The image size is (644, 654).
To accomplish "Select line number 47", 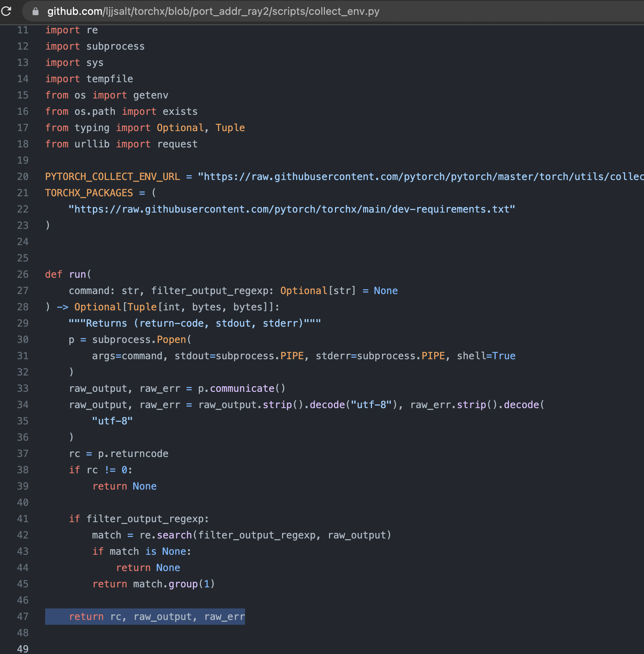I will (23, 617).
